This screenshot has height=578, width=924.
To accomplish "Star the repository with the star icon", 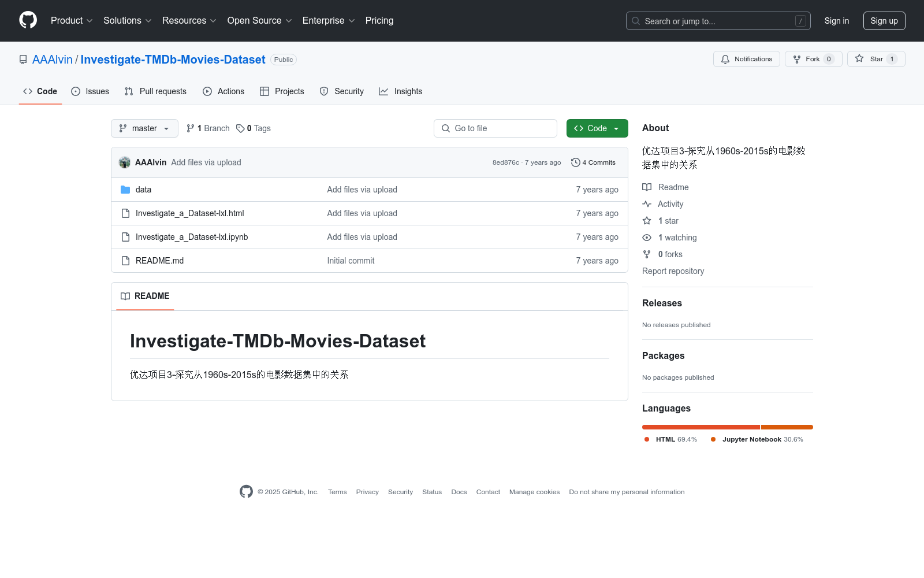I will point(859,58).
